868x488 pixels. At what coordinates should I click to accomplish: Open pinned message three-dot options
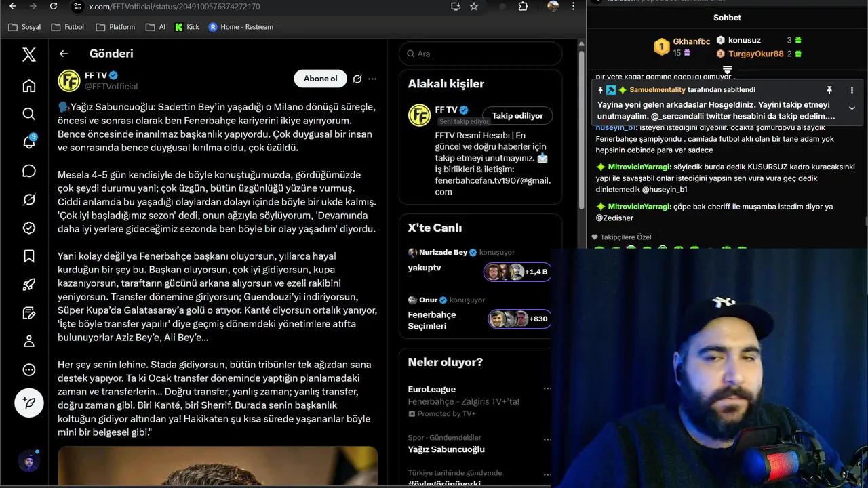point(852,90)
